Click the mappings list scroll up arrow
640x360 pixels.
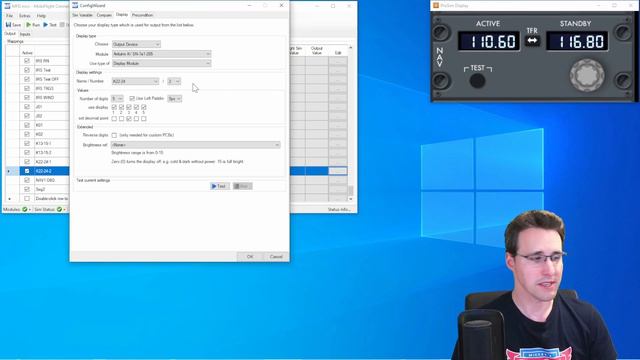tap(350, 48)
